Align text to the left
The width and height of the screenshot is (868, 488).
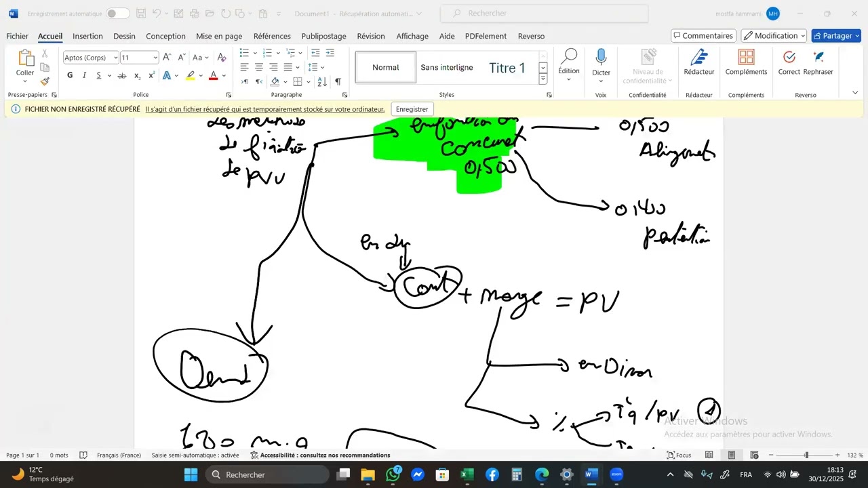[x=245, y=67]
